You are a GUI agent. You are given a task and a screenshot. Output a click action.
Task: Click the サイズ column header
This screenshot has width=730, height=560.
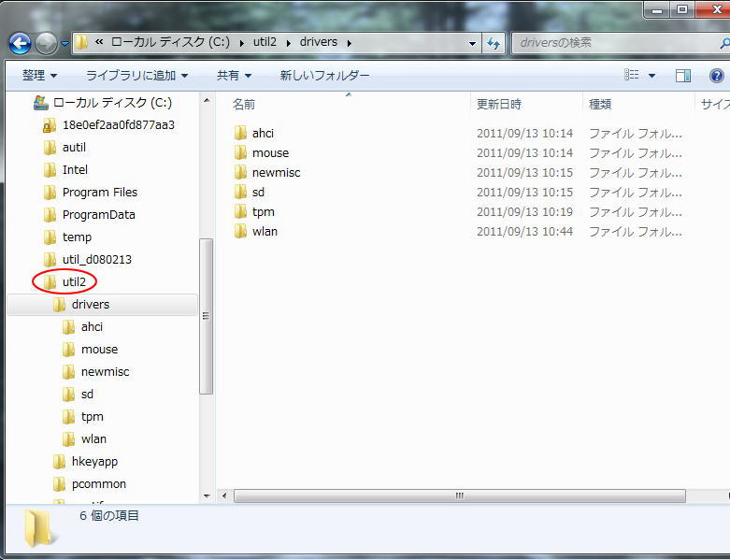(x=715, y=104)
